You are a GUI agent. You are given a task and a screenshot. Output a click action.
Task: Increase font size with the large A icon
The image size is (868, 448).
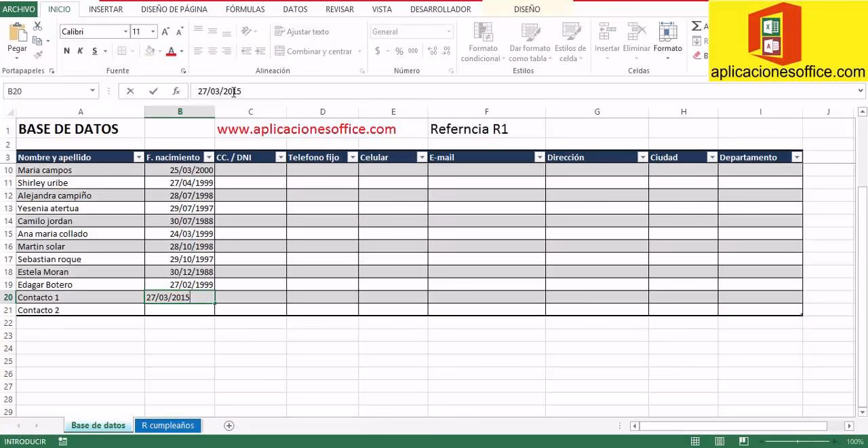click(165, 31)
